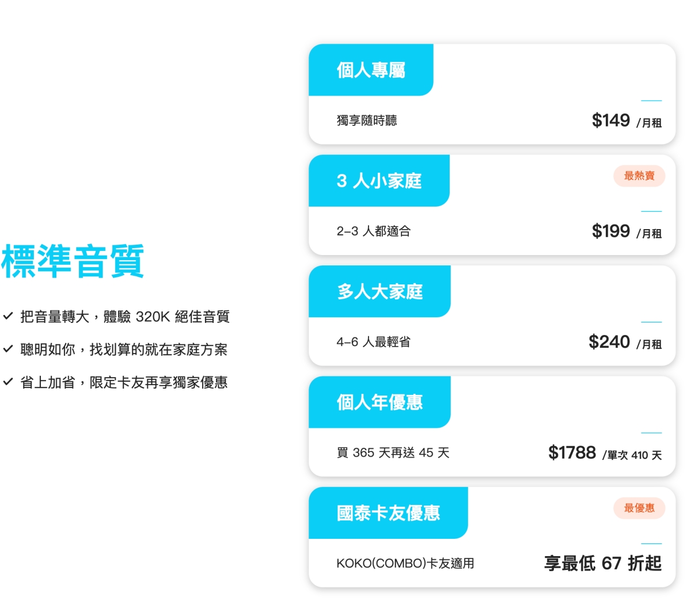Select the 3 人小家庭 plan header

(x=379, y=181)
